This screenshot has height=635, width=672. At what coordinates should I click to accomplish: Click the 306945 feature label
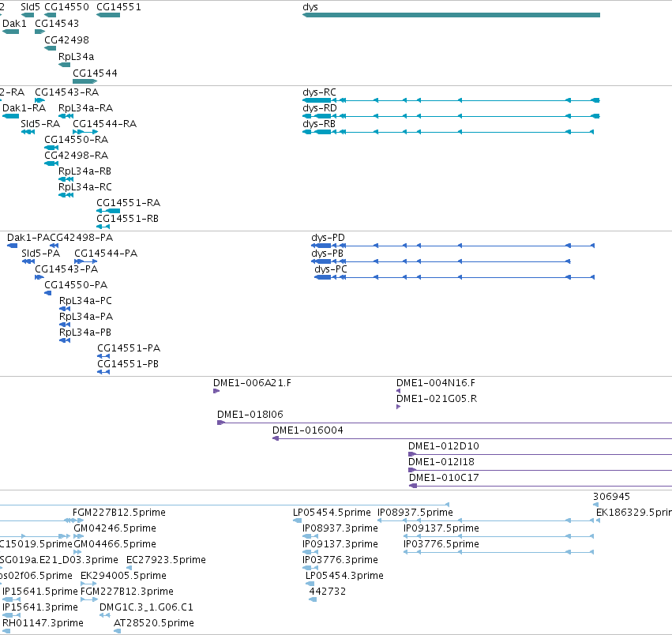pyautogui.click(x=611, y=497)
